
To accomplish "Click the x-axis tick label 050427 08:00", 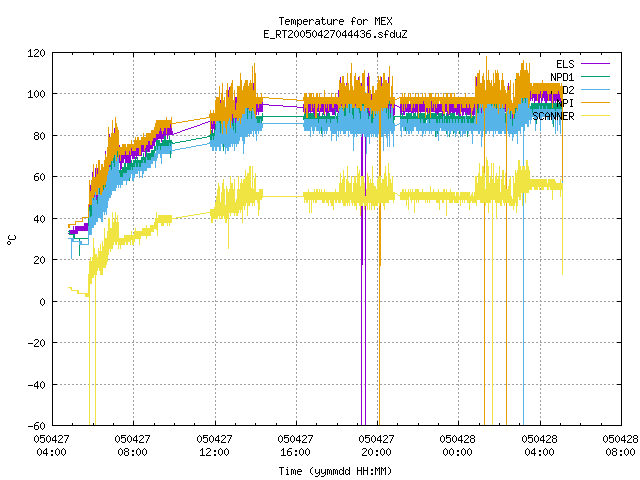I will tap(133, 446).
